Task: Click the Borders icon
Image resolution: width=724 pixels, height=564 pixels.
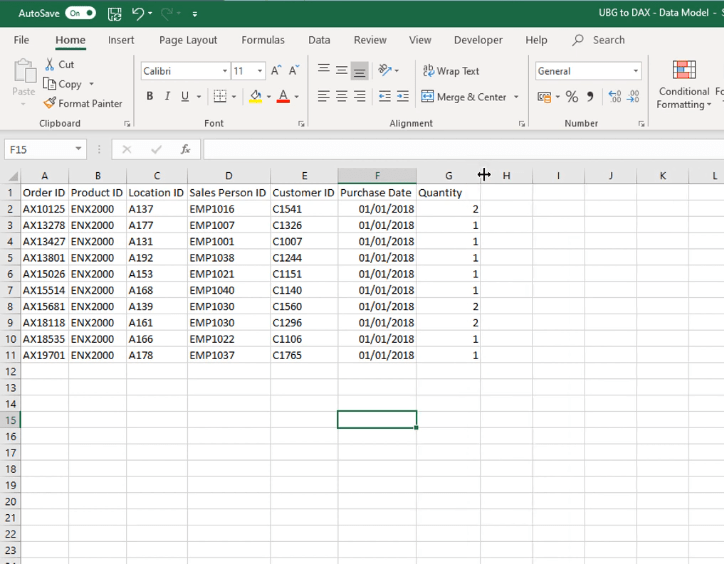Action: pyautogui.click(x=220, y=96)
